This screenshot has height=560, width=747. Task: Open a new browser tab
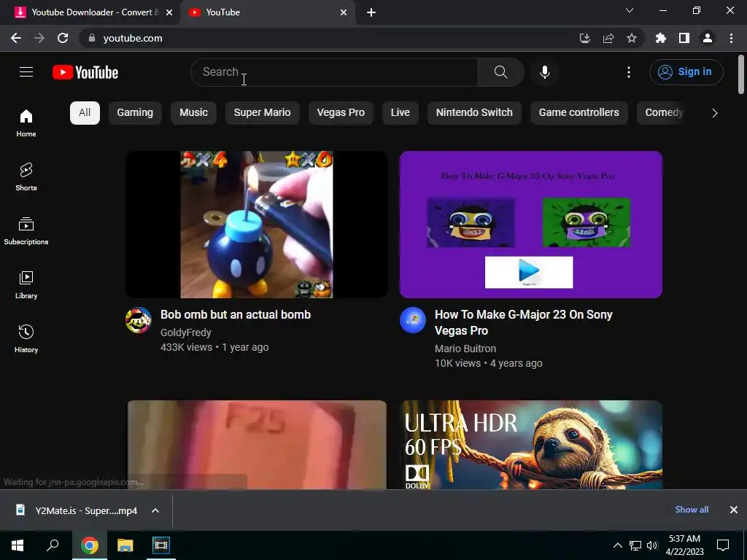(x=371, y=12)
